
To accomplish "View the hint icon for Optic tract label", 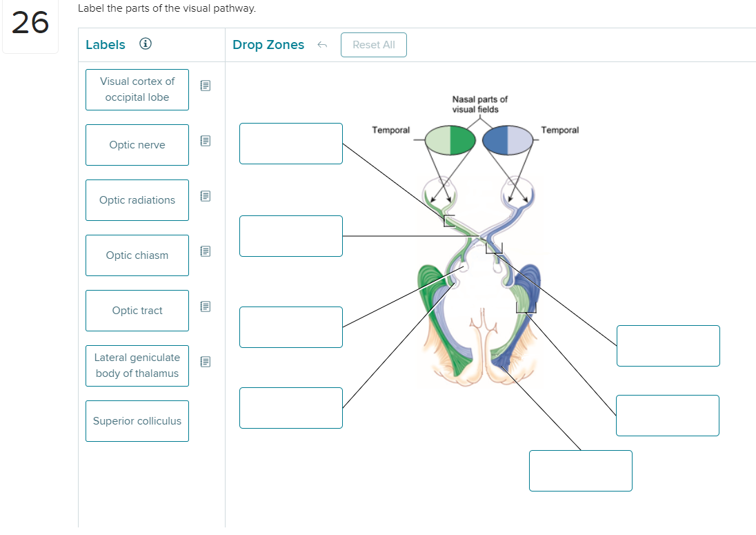I will [205, 307].
